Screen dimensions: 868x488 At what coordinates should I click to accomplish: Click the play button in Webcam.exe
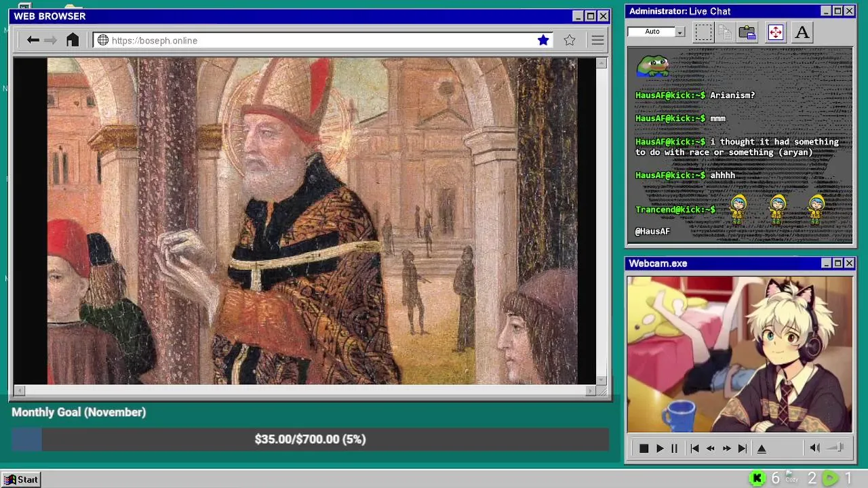pos(659,448)
